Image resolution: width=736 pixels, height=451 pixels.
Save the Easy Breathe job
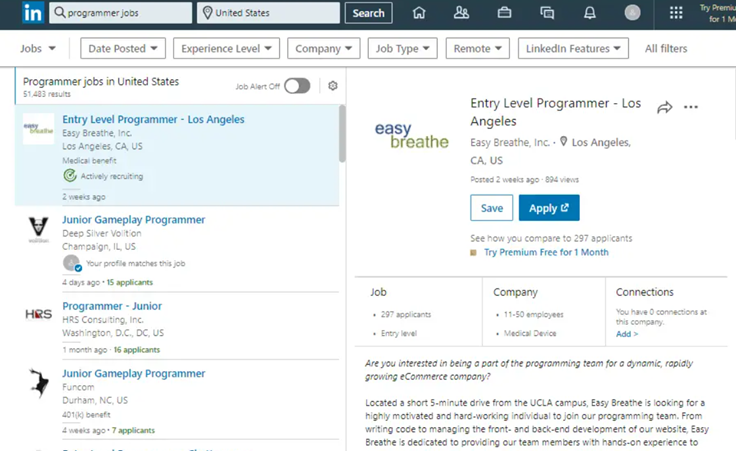coord(491,208)
